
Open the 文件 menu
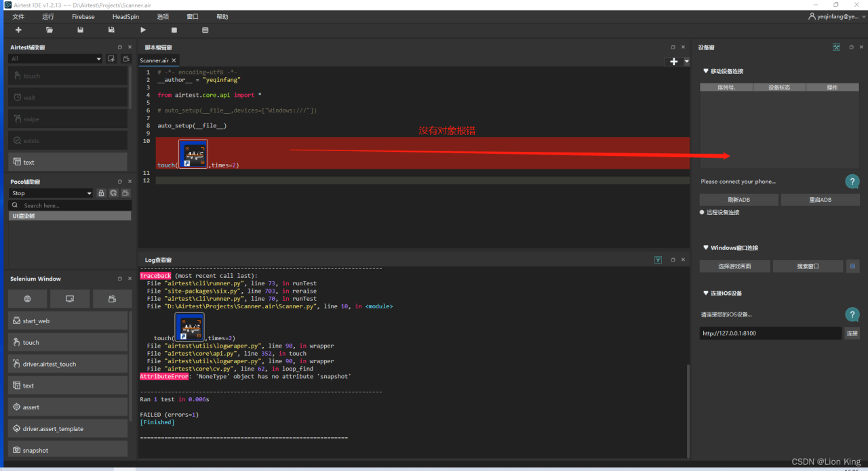click(x=18, y=16)
